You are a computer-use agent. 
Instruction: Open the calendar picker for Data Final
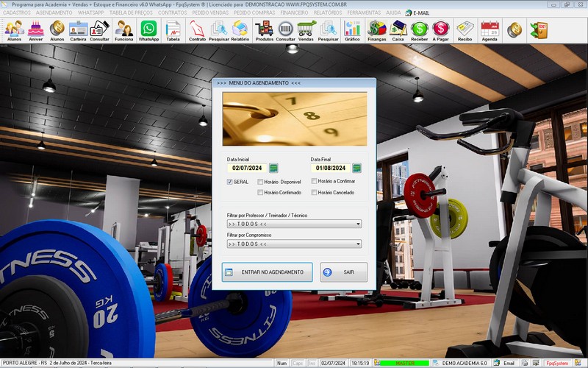pyautogui.click(x=357, y=168)
